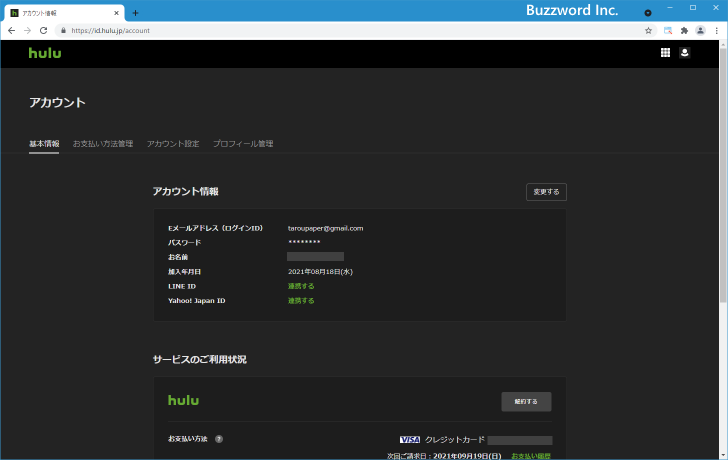728x460 pixels.
Task: Select the 基本情報 tab
Action: [44, 144]
